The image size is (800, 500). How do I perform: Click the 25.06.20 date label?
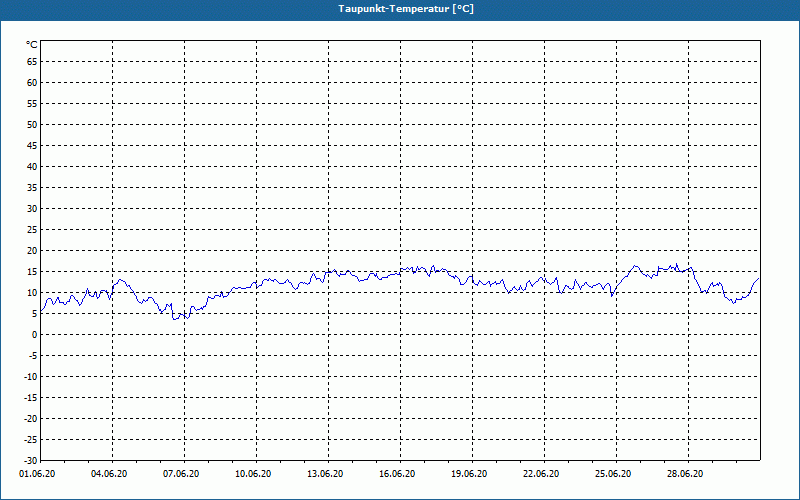point(613,474)
